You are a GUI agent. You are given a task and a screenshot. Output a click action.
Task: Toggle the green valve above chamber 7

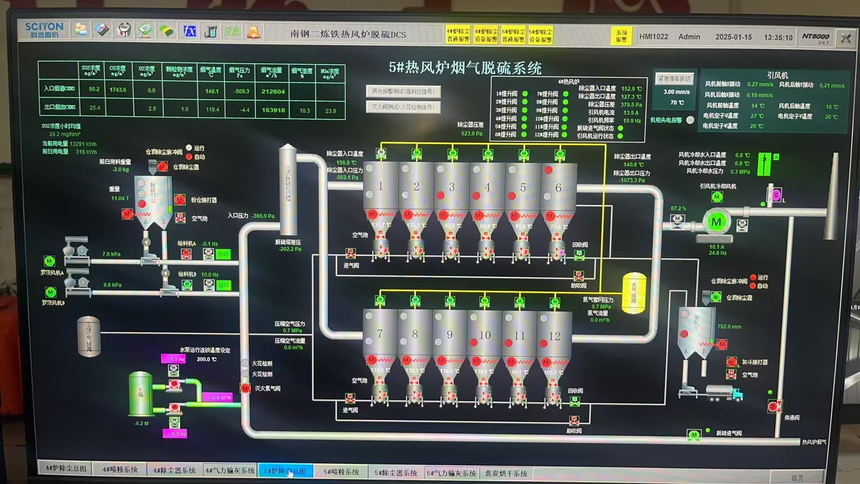coord(380,300)
